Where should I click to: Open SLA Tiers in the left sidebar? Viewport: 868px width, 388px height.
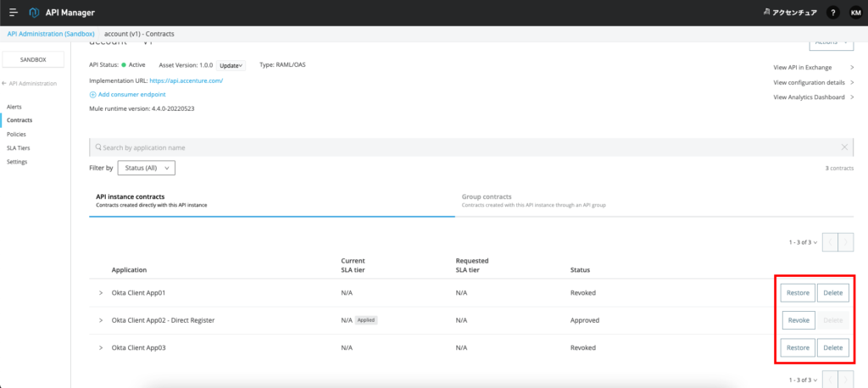(x=18, y=148)
